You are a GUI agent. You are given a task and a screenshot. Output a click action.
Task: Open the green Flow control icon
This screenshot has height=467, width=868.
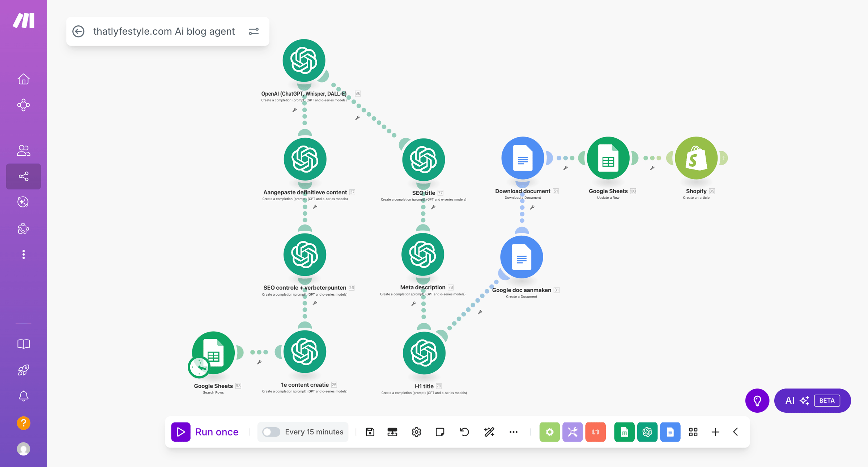[x=549, y=432]
